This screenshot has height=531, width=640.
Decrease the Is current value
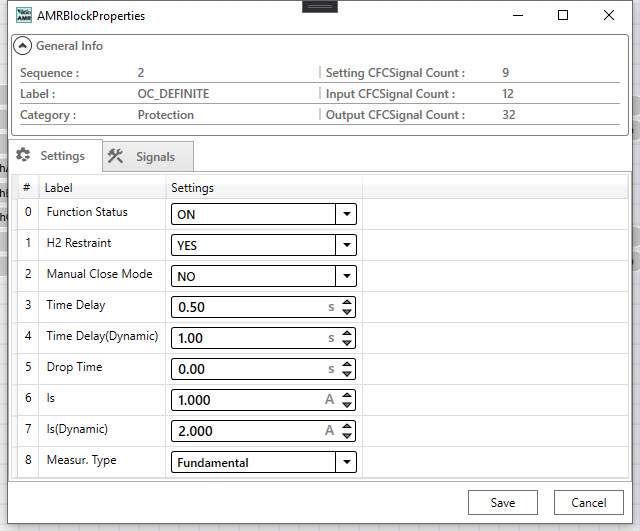(347, 405)
